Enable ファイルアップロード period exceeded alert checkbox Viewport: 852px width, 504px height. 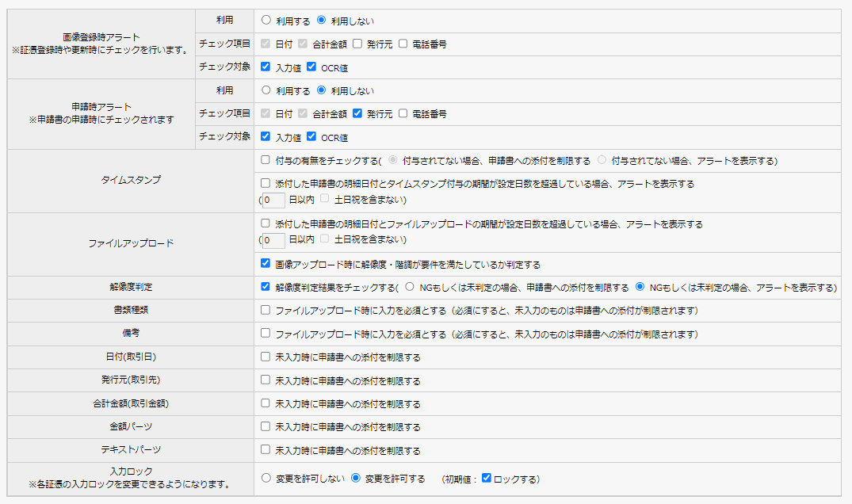(x=266, y=224)
